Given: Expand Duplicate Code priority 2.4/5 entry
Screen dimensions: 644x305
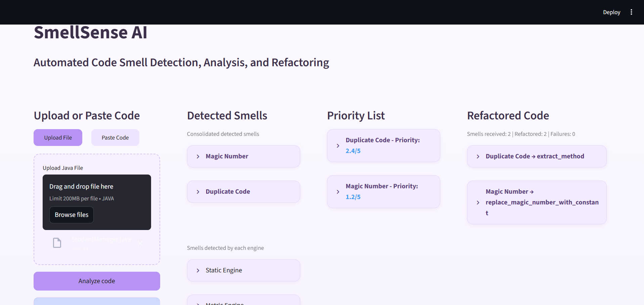Looking at the screenshot, I should (383, 145).
